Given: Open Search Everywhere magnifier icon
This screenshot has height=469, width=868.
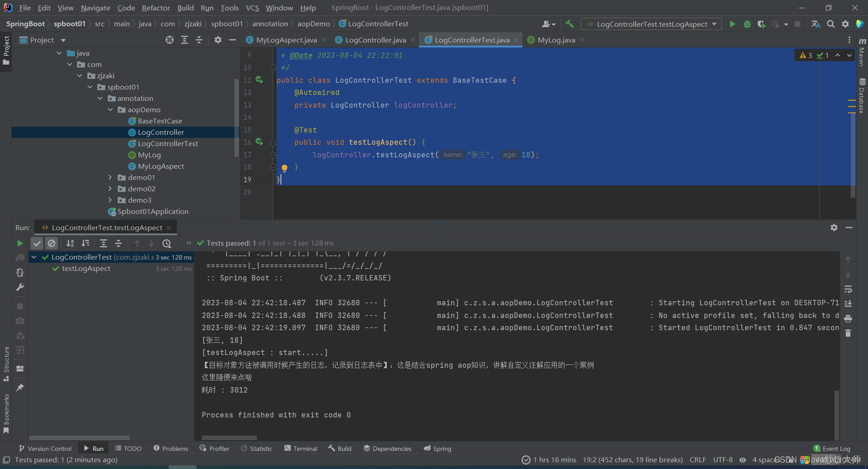Looking at the screenshot, I should tap(831, 24).
